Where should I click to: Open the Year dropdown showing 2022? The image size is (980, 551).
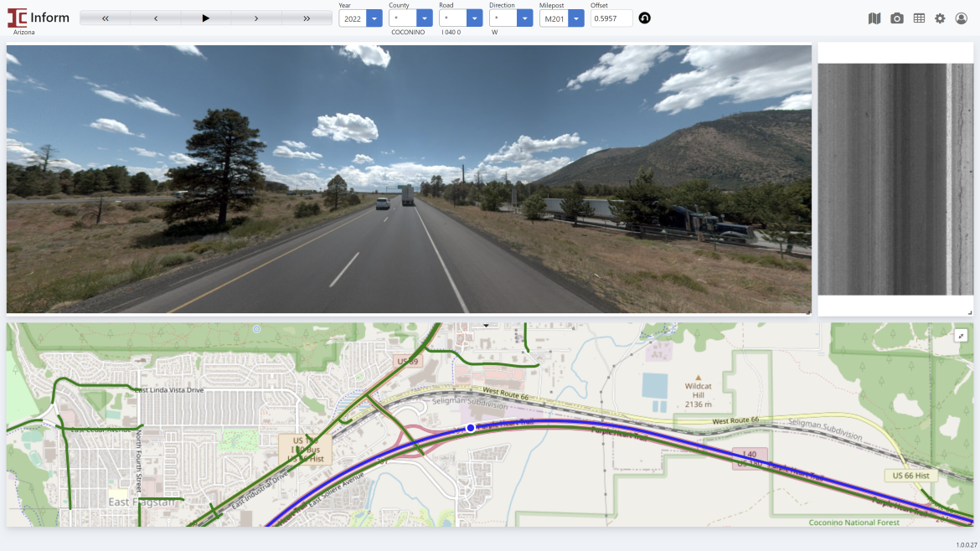[374, 18]
